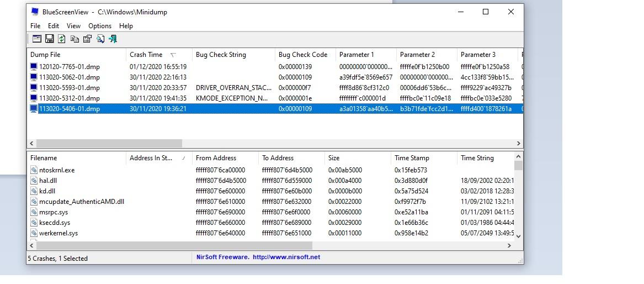Click ntoskrnl.exe from address fffff807`6ca00000

point(221,170)
